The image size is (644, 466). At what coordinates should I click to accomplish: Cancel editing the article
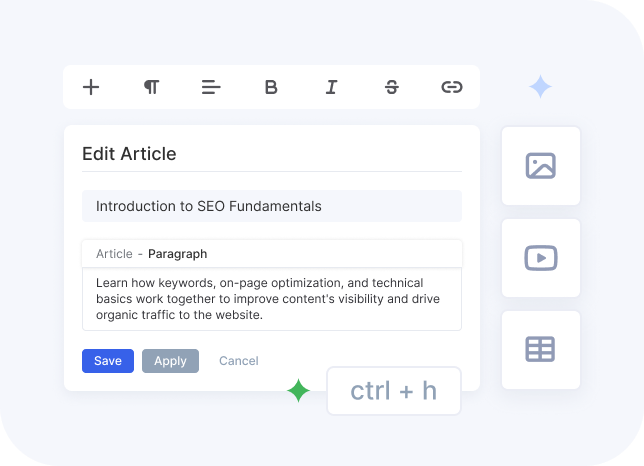point(239,361)
